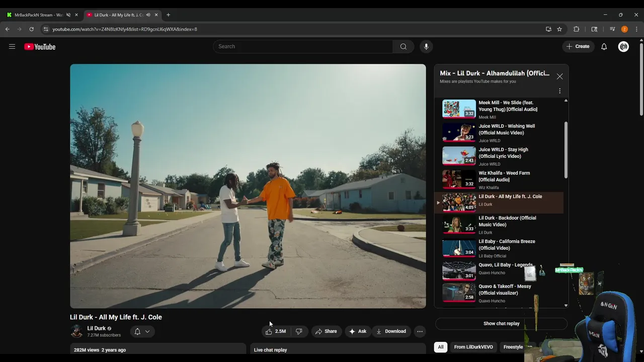
Task: Go back with browser back arrow
Action: (x=8, y=29)
